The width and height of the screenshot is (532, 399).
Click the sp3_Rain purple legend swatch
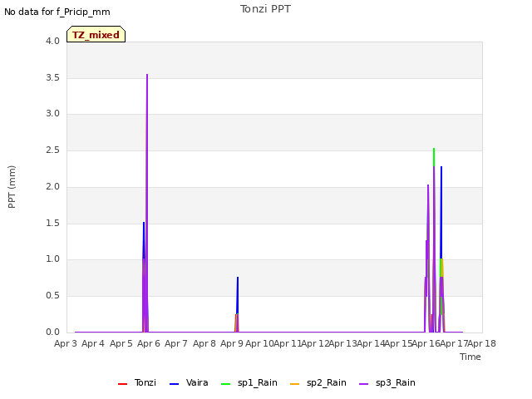tap(364, 384)
